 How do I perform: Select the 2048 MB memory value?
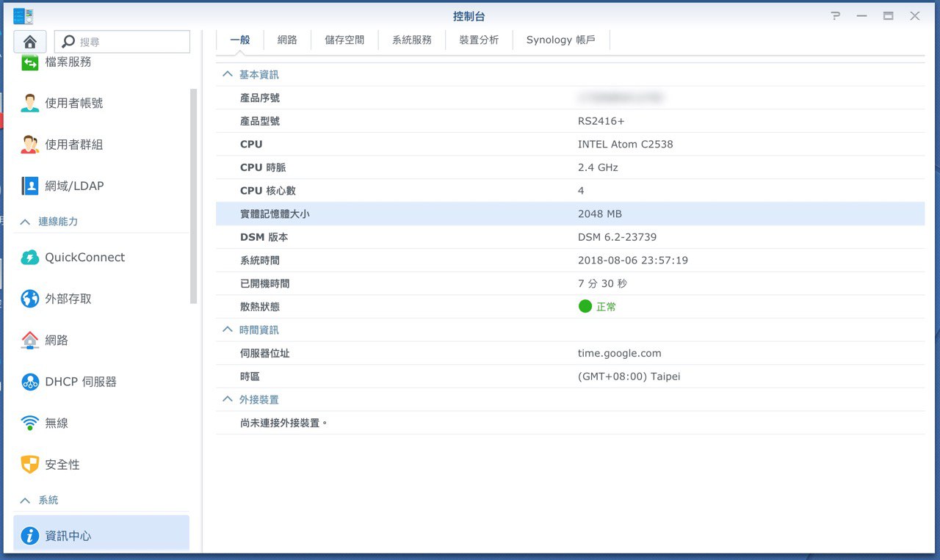600,214
